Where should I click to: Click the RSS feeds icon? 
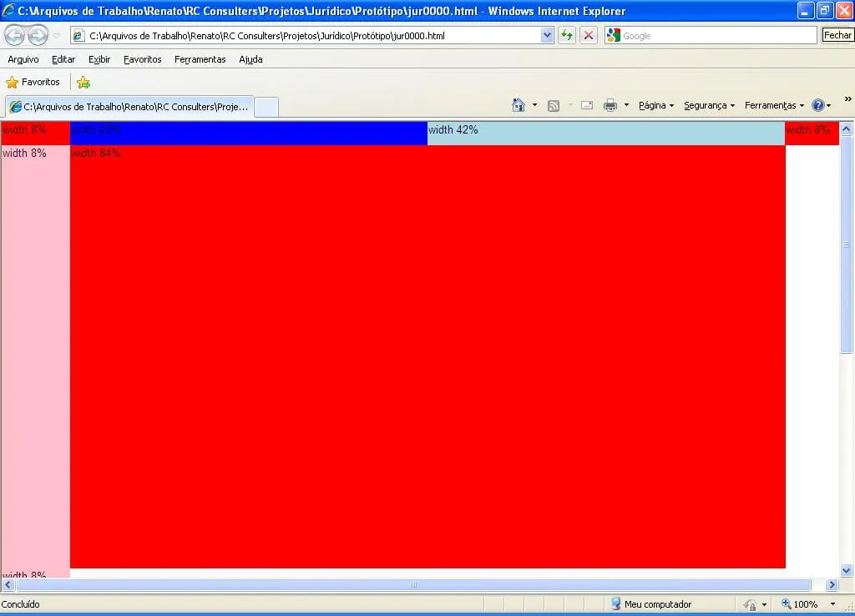554,106
